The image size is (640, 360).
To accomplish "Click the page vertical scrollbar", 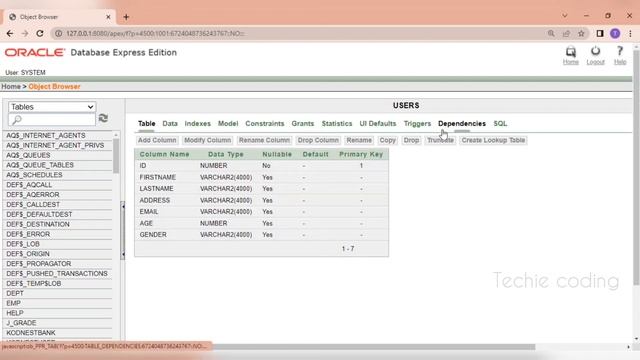I will [636, 167].
